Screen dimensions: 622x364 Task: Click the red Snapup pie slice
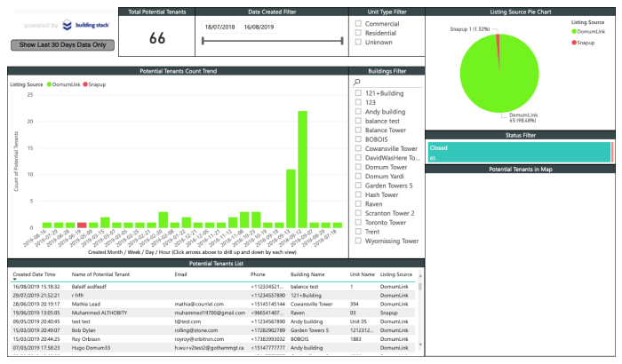click(498, 51)
